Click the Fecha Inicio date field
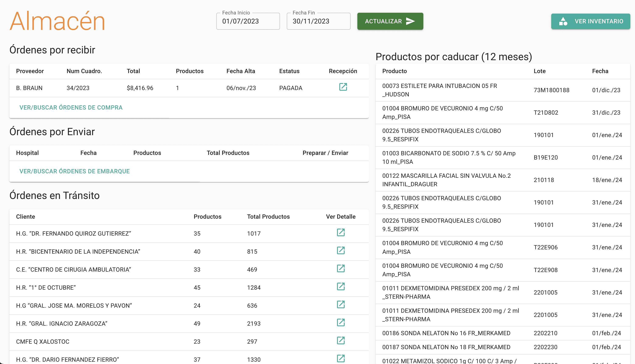 248,21
